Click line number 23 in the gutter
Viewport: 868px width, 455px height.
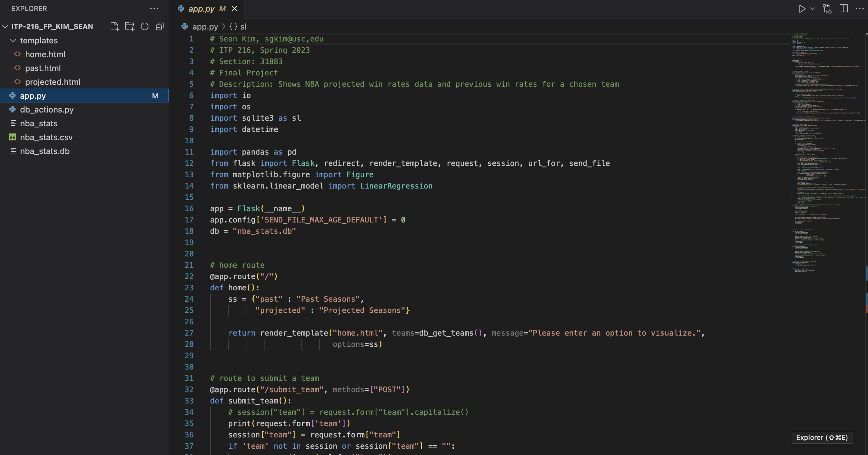click(189, 288)
